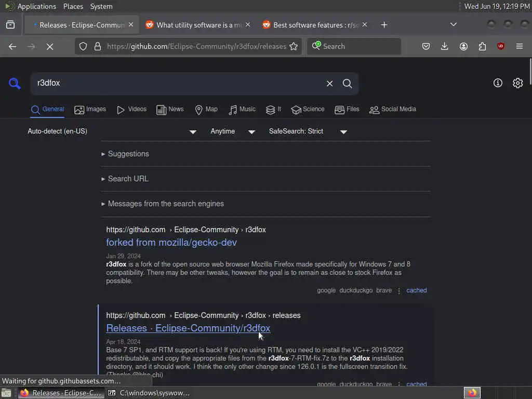Bookmark this page with the star
Image resolution: width=532 pixels, height=399 pixels.
(294, 46)
